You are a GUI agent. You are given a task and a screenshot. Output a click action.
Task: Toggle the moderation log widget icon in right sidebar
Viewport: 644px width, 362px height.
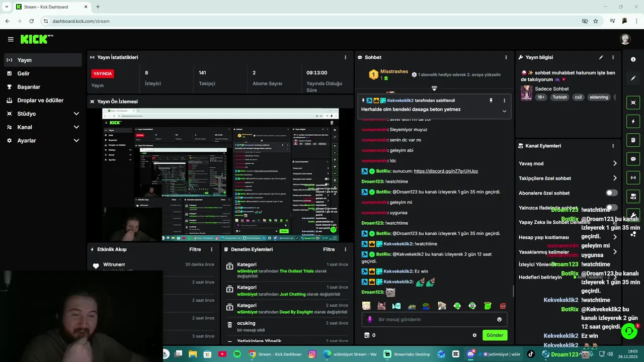(633, 196)
